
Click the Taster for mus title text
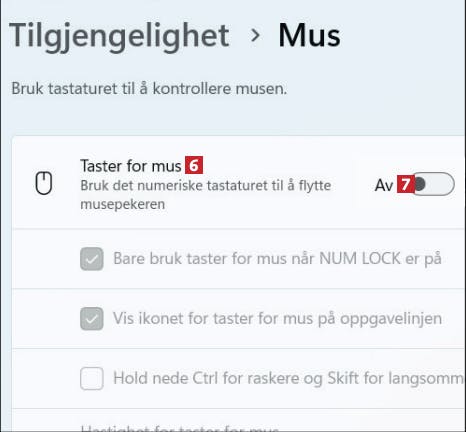click(x=131, y=165)
